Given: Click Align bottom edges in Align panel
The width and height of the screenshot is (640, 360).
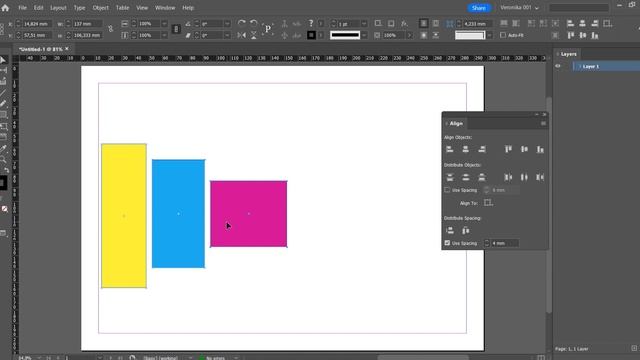Looking at the screenshot, I should click(x=540, y=149).
